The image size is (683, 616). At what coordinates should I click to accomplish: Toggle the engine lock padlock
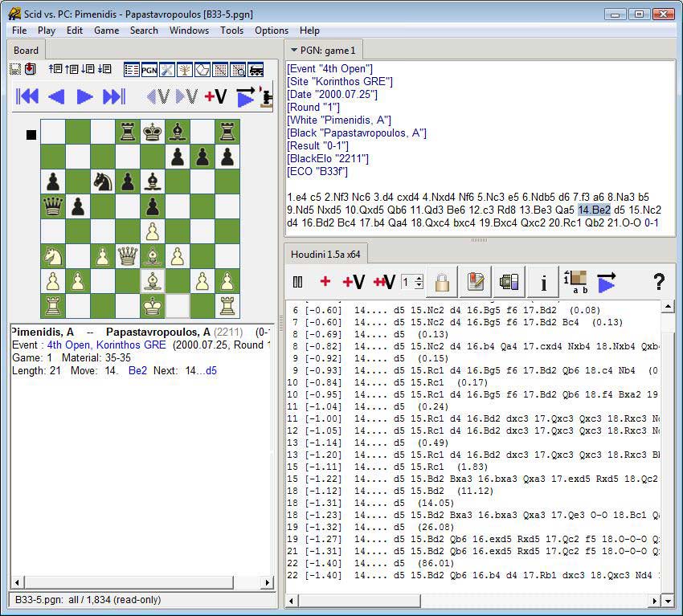(x=442, y=281)
